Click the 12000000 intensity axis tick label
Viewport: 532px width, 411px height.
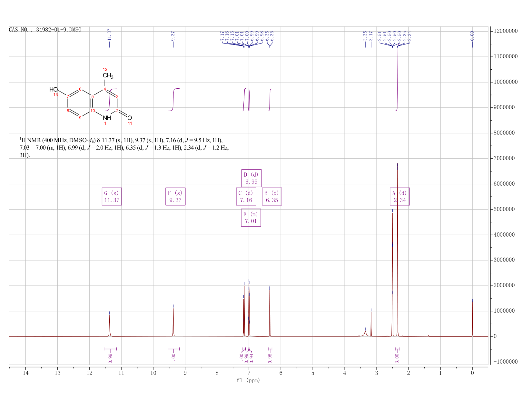click(x=505, y=31)
